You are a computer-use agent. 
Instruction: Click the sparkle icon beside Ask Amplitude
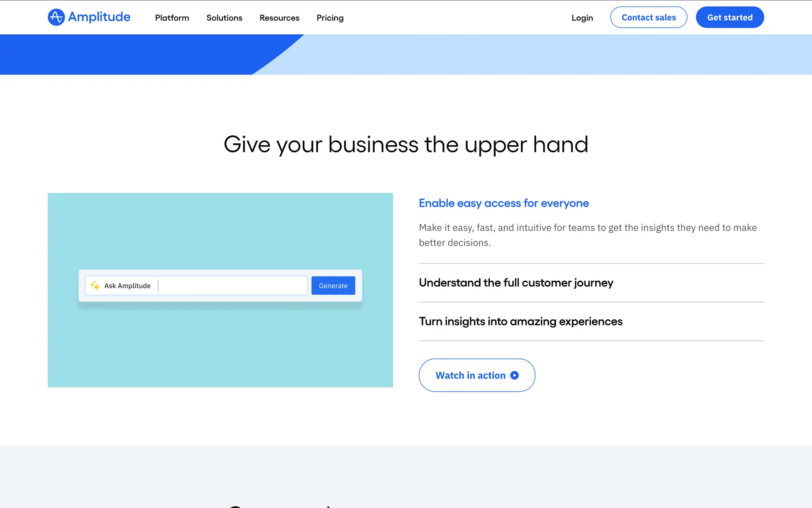(x=95, y=286)
